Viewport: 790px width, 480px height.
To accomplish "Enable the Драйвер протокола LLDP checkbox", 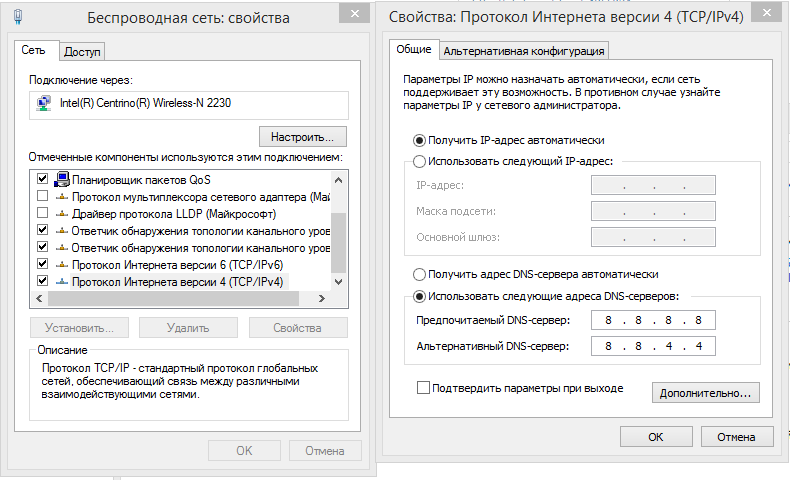I will pyautogui.click(x=42, y=214).
